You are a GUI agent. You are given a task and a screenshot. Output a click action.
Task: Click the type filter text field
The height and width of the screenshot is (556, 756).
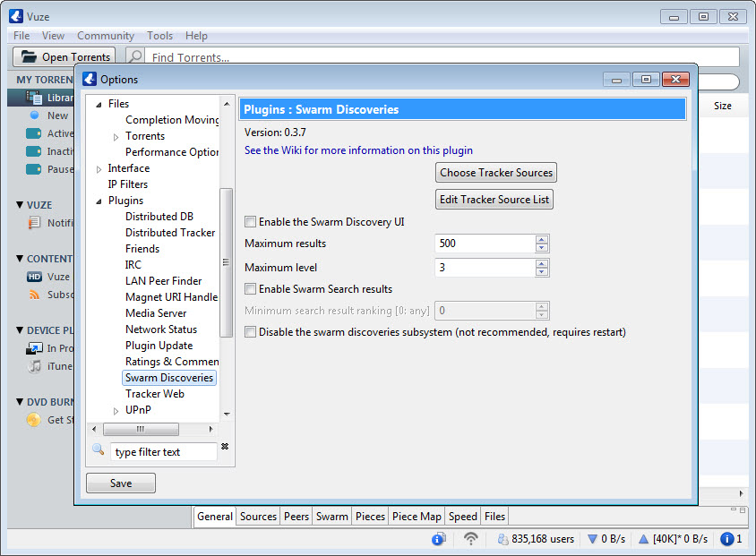(163, 452)
